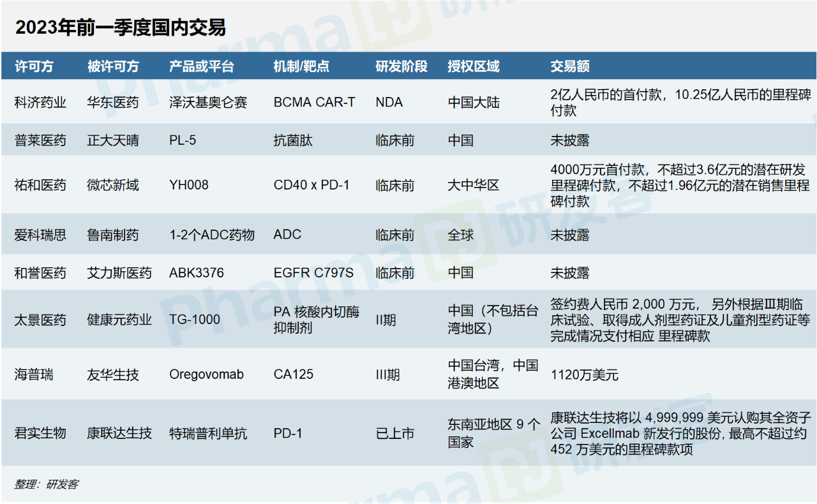Viewport: 817px width, 504px height.
Task: Select the 1120万美元 deal value
Action: [585, 374]
